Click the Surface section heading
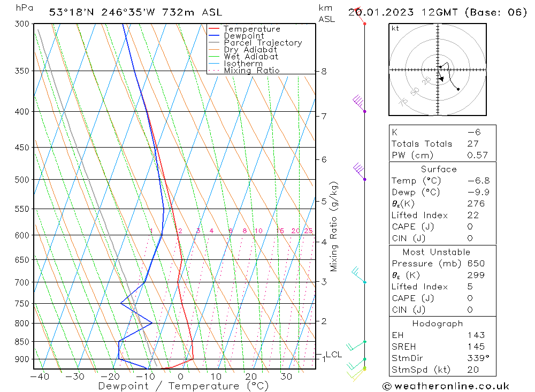The image size is (535, 392). 439,170
